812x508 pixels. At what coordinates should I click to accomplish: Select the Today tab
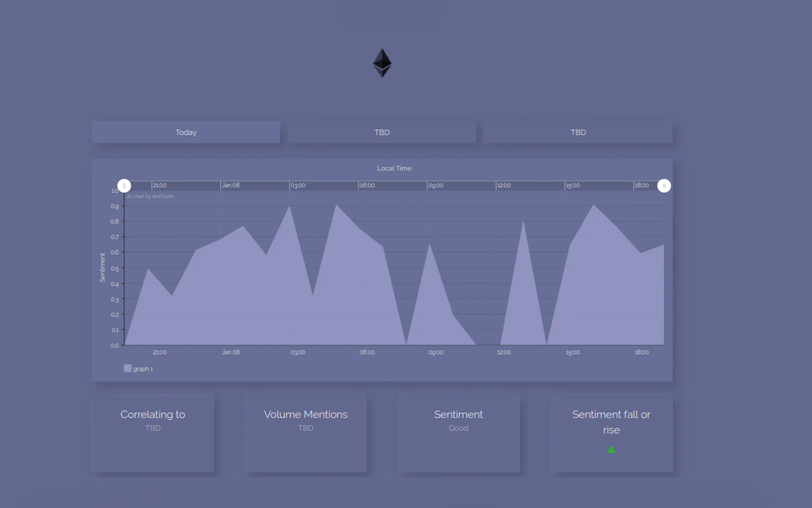(x=186, y=132)
